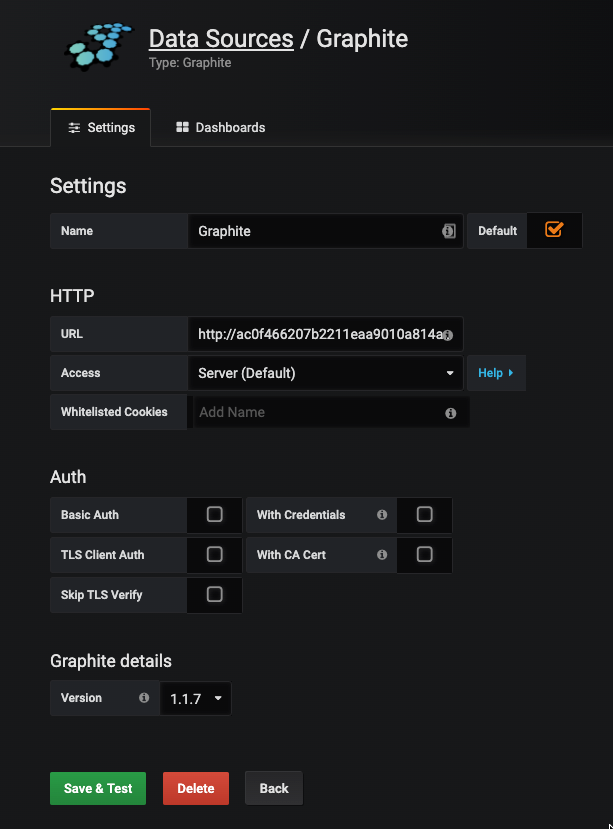
Task: Click the info icon next to Version
Action: click(x=143, y=698)
